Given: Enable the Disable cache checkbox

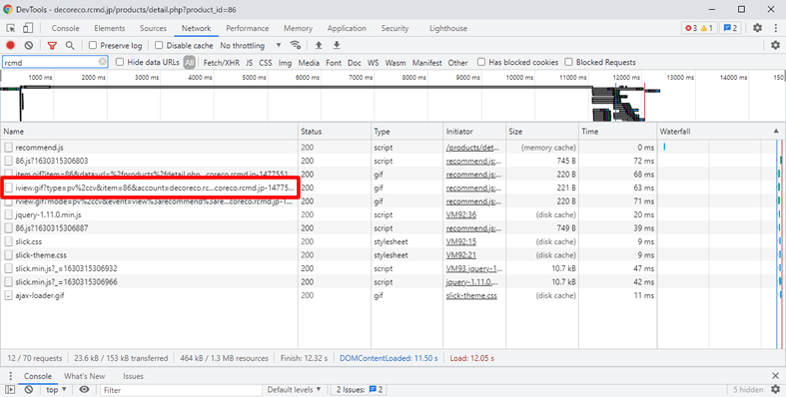Looking at the screenshot, I should point(159,45).
